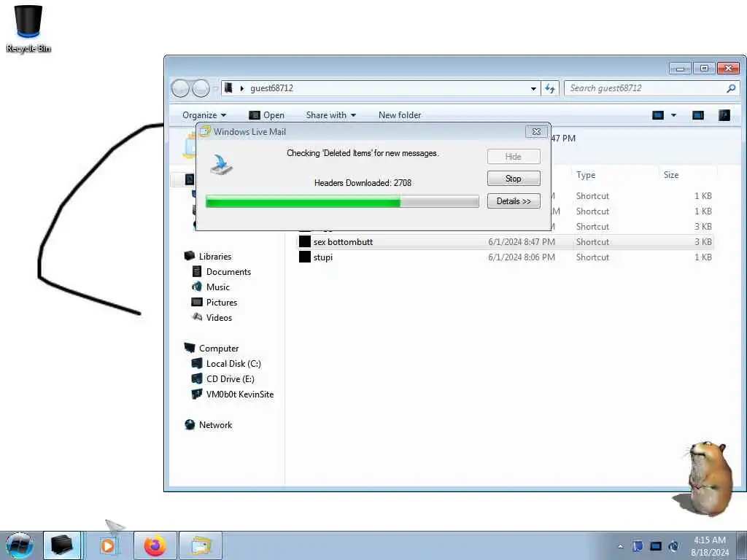Click the Pictures library icon
This screenshot has height=560, width=747.
point(196,302)
